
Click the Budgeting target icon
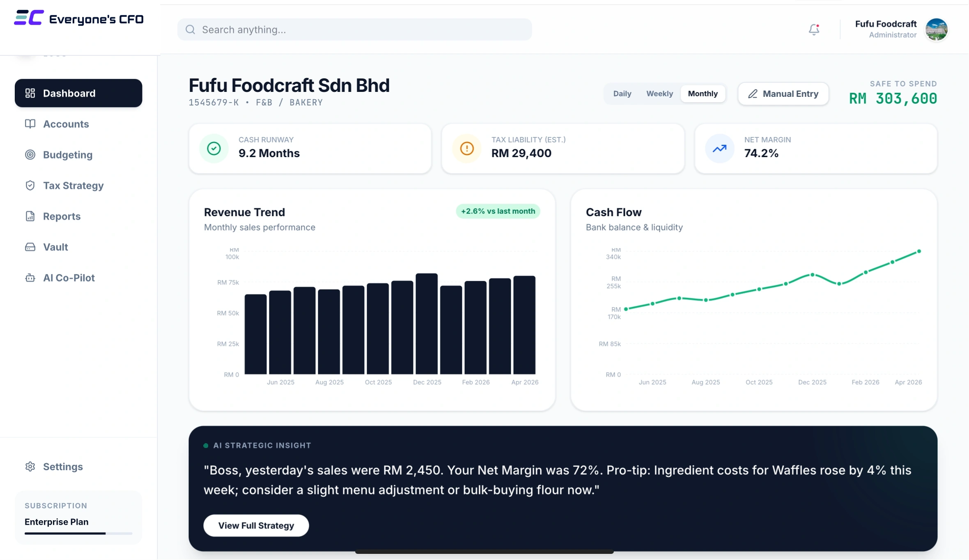[x=30, y=155]
